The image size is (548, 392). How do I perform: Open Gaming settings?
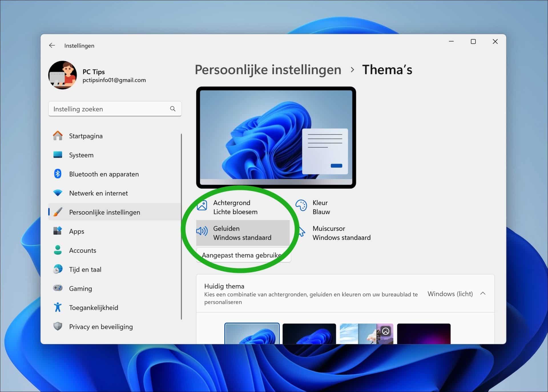tap(115, 289)
